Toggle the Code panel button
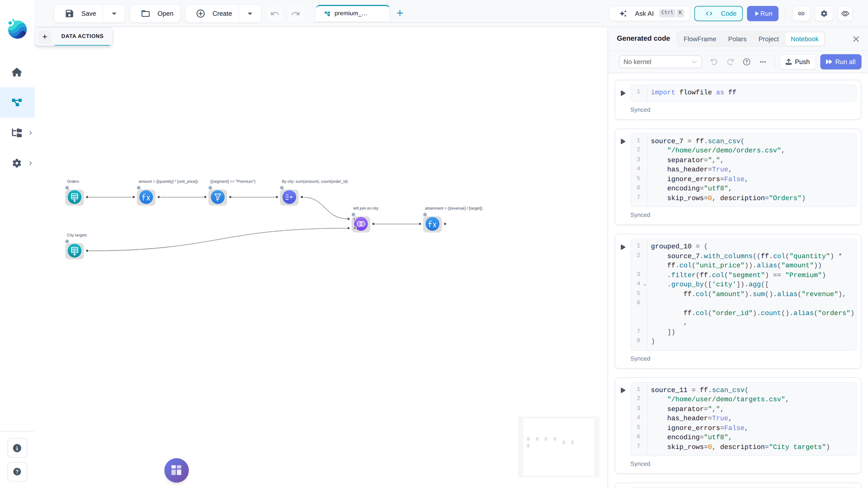 tap(719, 13)
